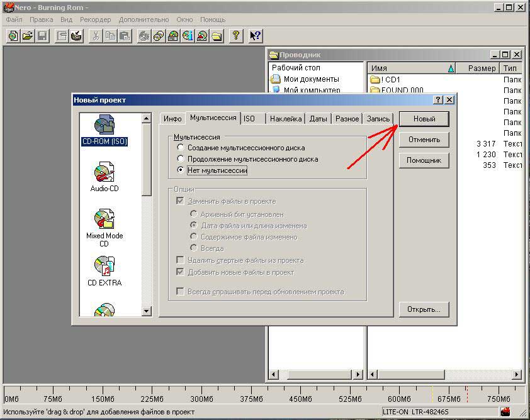Open the Дополнительно menu

[x=144, y=19]
